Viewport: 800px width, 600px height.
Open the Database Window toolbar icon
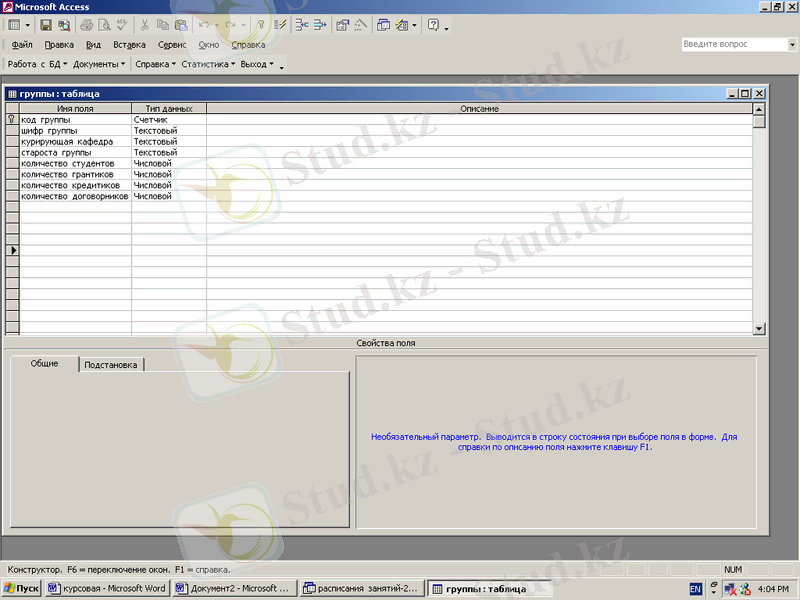tap(384, 25)
